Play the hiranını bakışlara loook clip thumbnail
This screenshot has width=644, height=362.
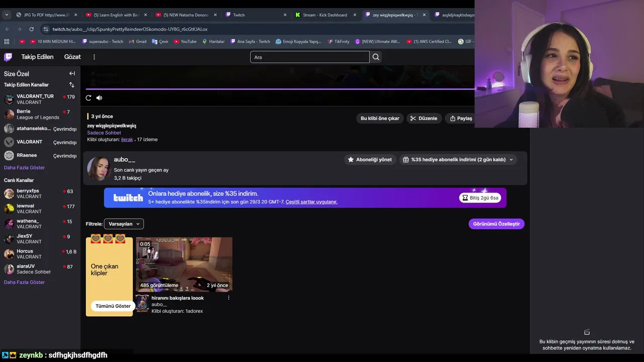184,264
